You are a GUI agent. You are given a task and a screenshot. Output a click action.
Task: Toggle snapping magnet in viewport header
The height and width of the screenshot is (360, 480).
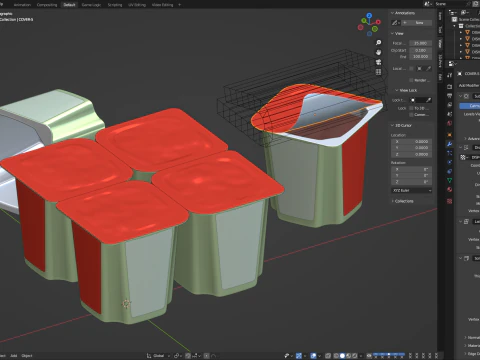(188, 356)
